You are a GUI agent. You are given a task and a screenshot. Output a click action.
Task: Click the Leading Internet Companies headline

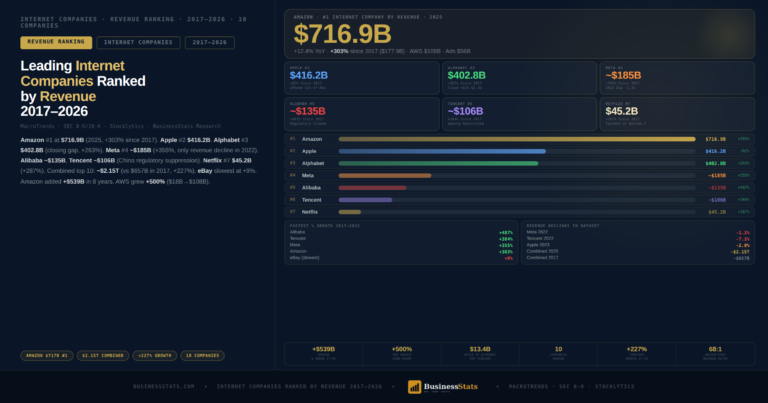(83, 89)
